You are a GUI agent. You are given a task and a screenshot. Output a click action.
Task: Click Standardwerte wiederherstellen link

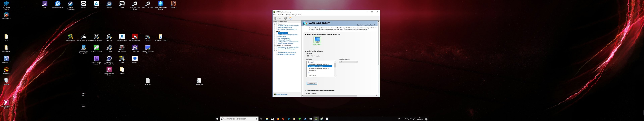(366, 25)
